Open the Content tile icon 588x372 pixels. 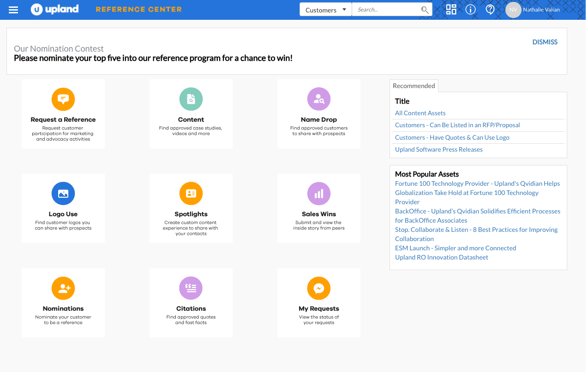191,99
